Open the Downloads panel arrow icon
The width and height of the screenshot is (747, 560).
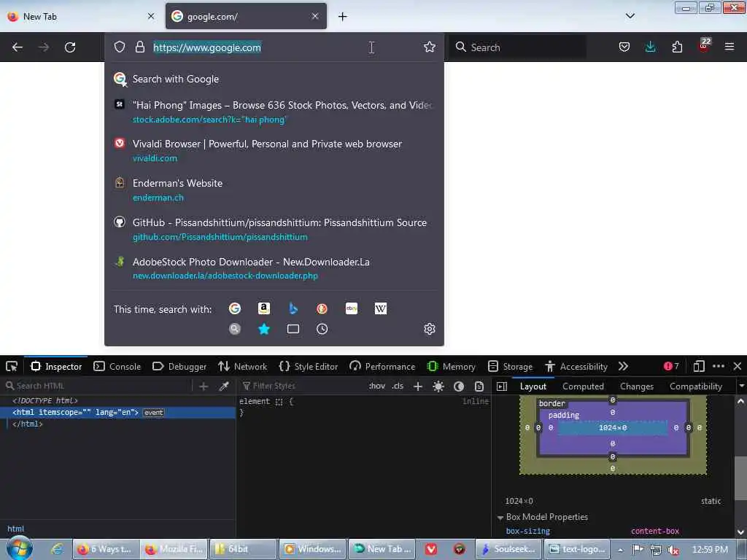click(650, 47)
